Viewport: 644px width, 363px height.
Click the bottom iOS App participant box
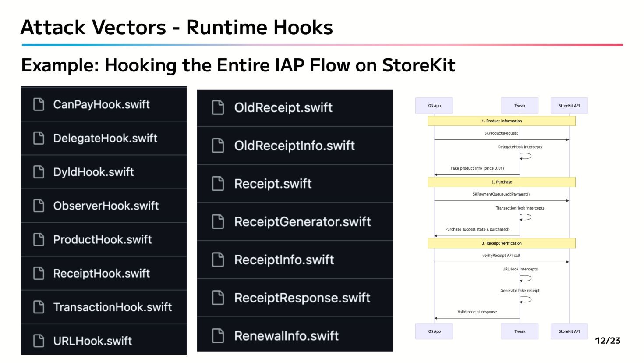click(434, 331)
